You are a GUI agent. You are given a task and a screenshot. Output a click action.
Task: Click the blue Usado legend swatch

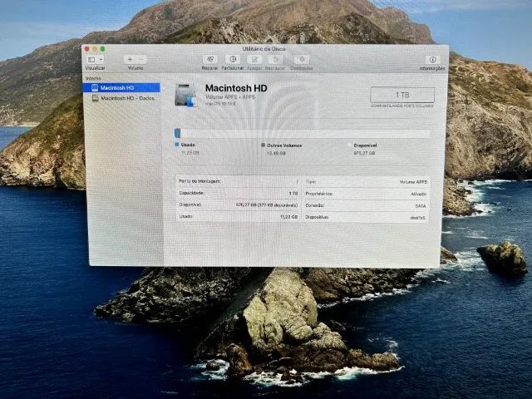pyautogui.click(x=177, y=145)
